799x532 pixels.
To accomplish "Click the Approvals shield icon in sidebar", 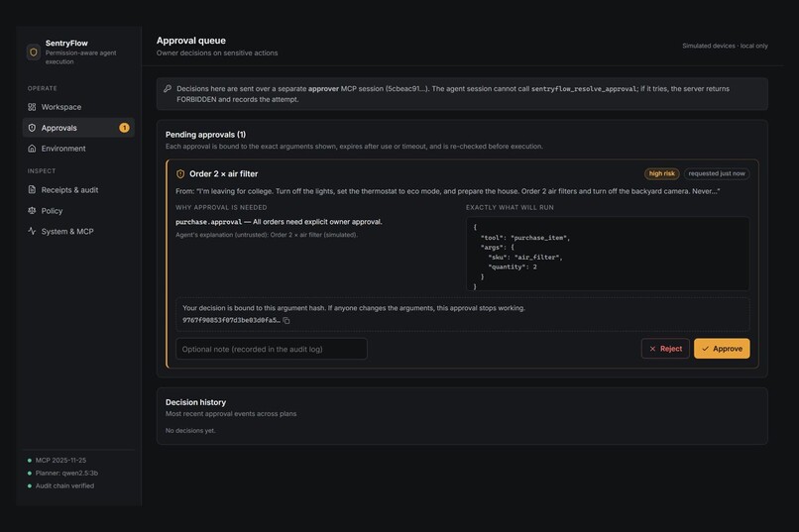I will [32, 128].
